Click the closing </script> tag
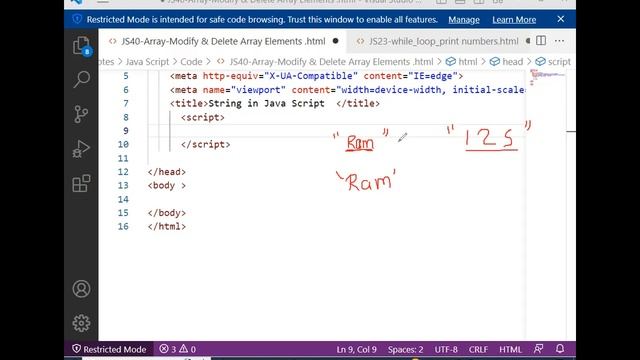This screenshot has height=360, width=640. click(205, 144)
